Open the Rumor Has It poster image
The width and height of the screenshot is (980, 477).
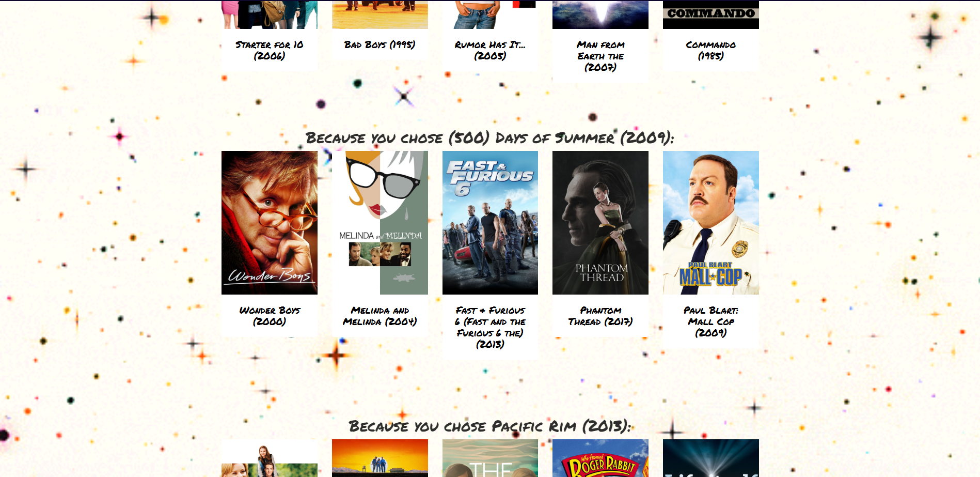coord(490,14)
